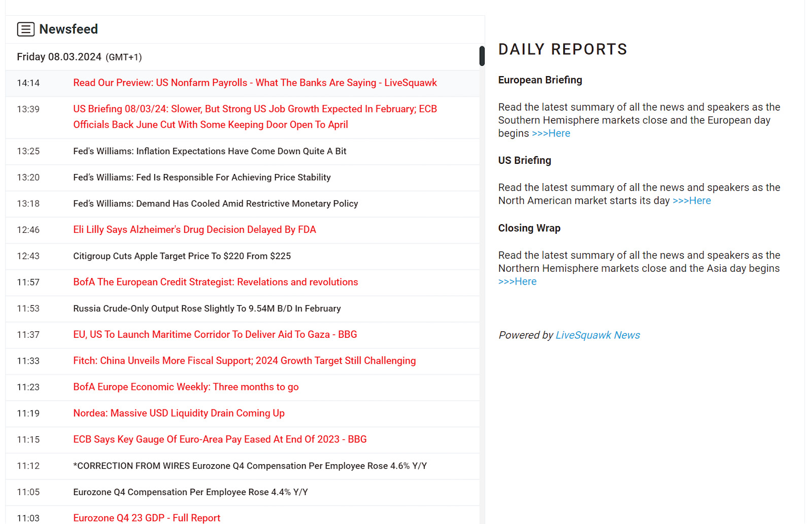Click the 11:57 timestamp
This screenshot has width=812, height=524.
[28, 283]
